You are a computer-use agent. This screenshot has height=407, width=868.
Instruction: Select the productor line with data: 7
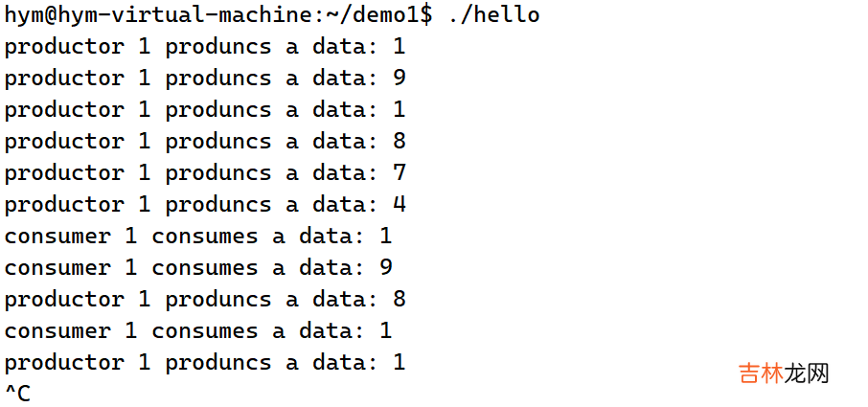coord(205,173)
